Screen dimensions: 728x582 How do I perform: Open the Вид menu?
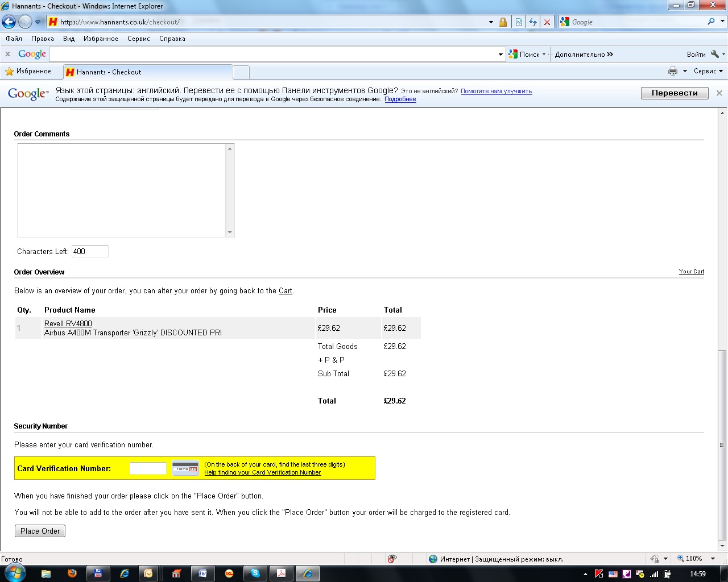[x=69, y=39]
